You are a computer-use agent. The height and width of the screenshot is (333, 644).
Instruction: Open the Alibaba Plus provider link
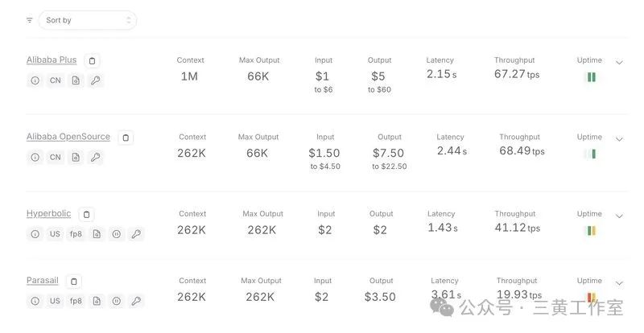pyautogui.click(x=52, y=60)
